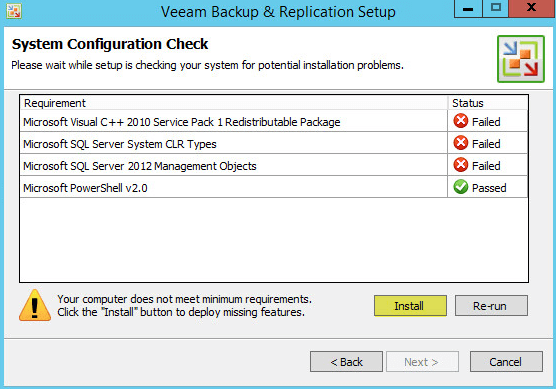Select the Microsoft Visual C++ 2010 requirement row
Viewport: 556px width, 389px height.
(274, 122)
